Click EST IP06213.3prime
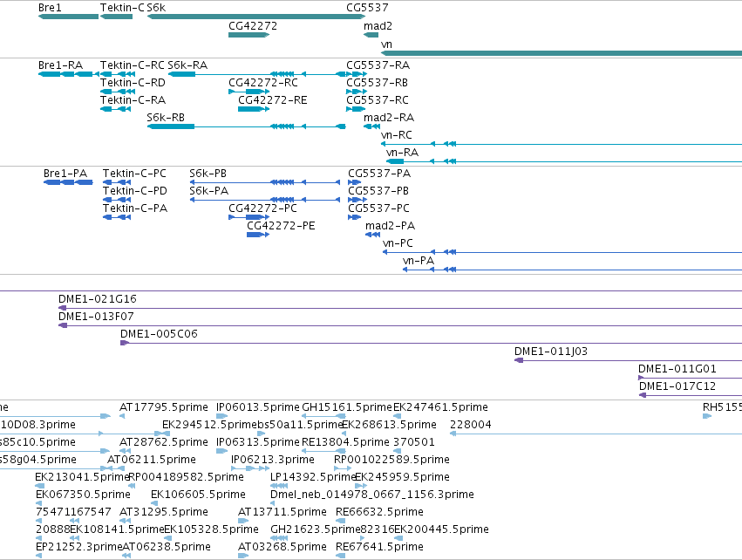Screen dimensions: 742x560 pyautogui.click(x=273, y=460)
